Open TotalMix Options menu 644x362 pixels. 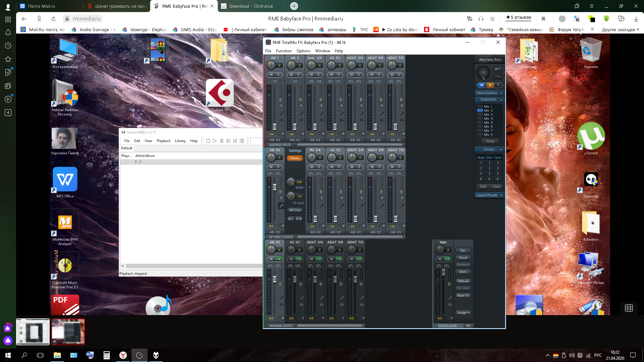tap(303, 51)
